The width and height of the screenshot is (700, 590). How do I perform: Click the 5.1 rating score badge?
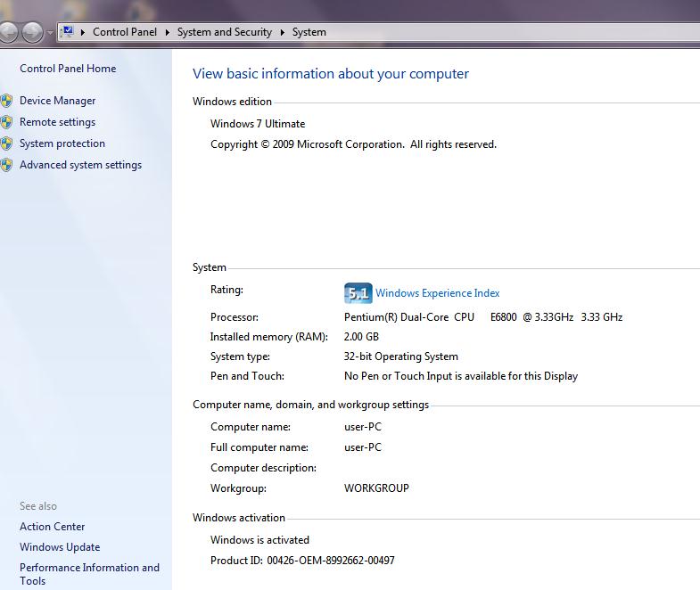358,293
